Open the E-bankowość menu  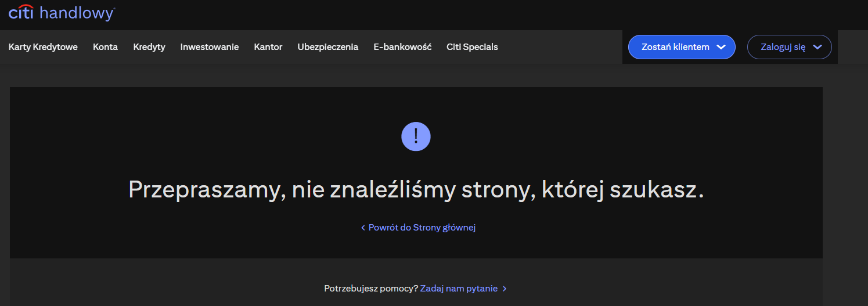coord(402,47)
